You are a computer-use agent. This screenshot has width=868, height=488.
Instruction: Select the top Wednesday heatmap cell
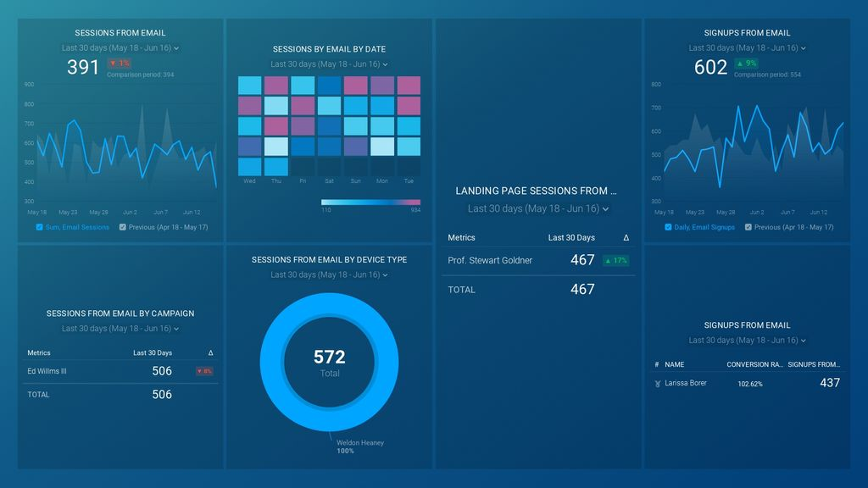pyautogui.click(x=250, y=86)
